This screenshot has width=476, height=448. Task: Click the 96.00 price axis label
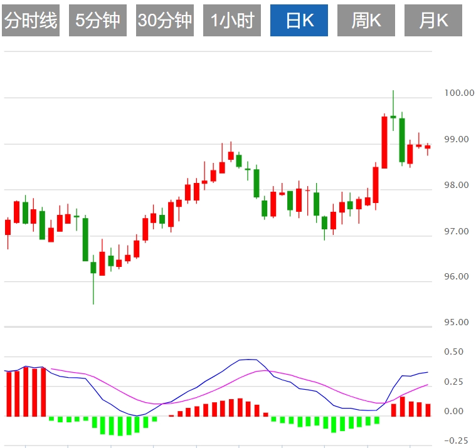point(457,276)
